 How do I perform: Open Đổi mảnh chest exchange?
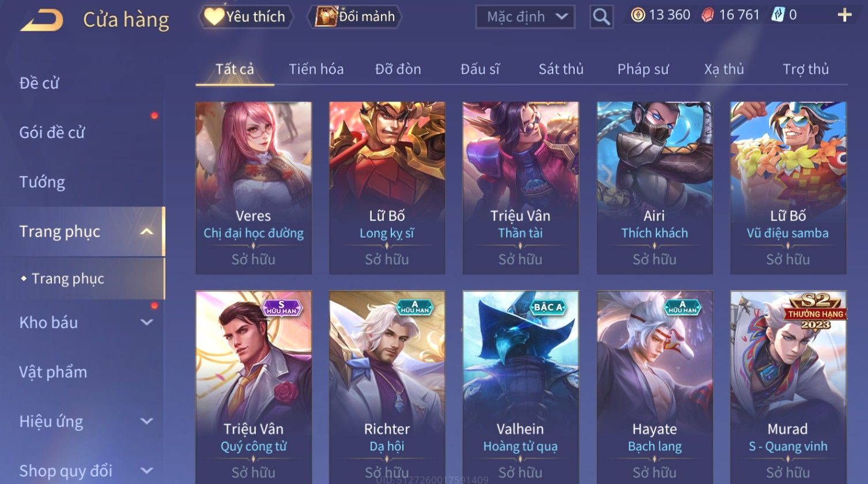coord(354,17)
